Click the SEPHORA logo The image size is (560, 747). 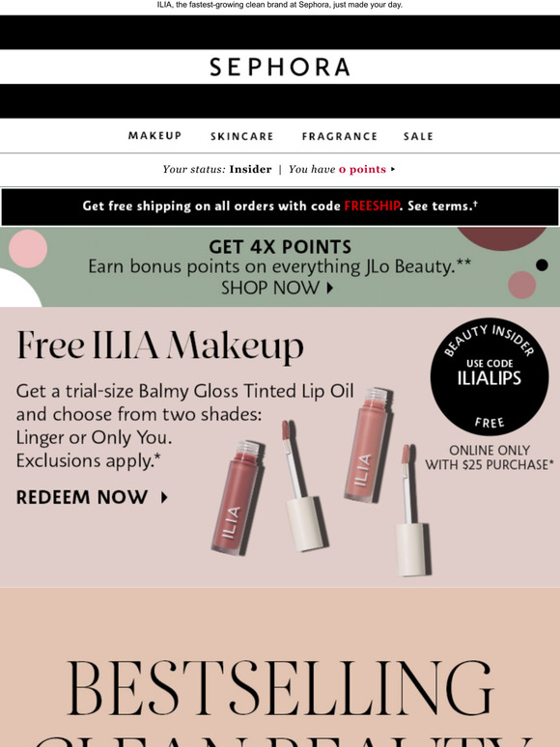pyautogui.click(x=280, y=68)
